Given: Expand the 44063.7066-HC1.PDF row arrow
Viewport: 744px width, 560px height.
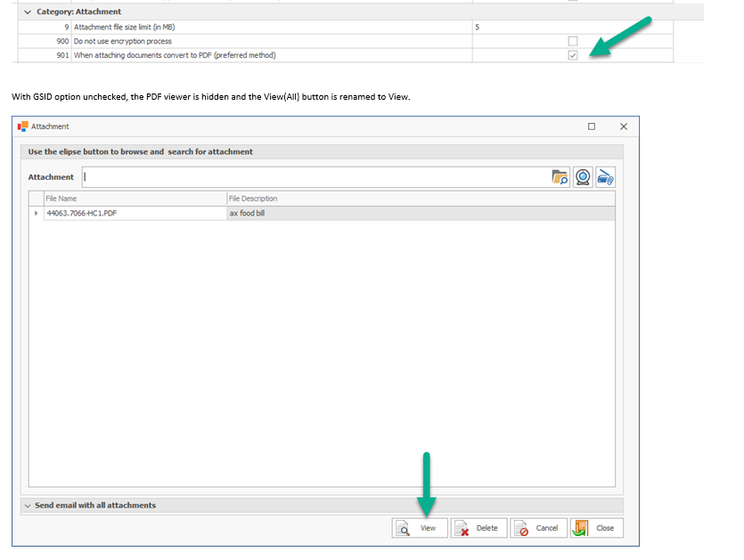Looking at the screenshot, I should (x=37, y=214).
